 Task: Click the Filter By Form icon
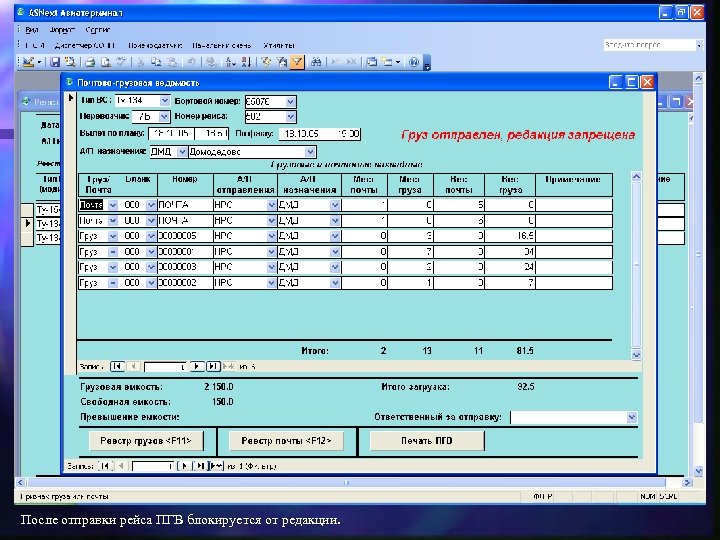(281, 62)
